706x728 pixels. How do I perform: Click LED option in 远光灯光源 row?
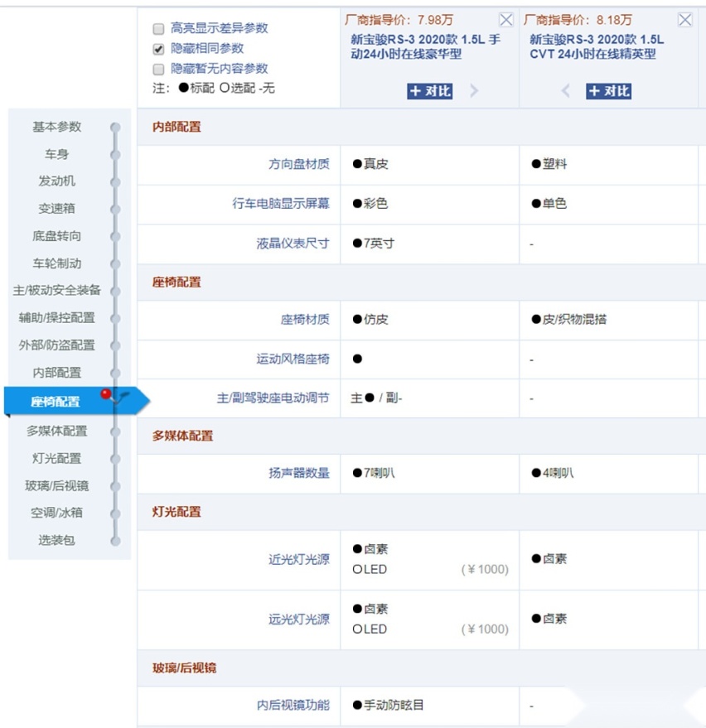point(370,629)
